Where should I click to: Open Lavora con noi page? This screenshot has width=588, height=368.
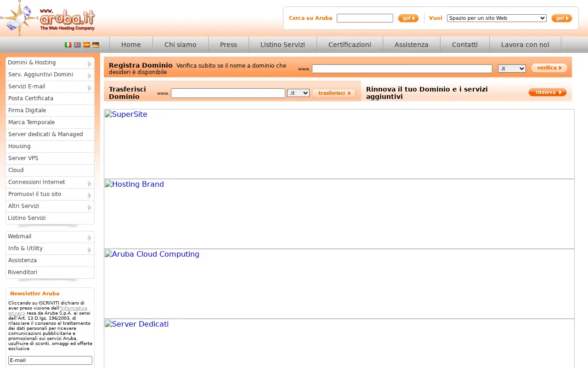(525, 45)
